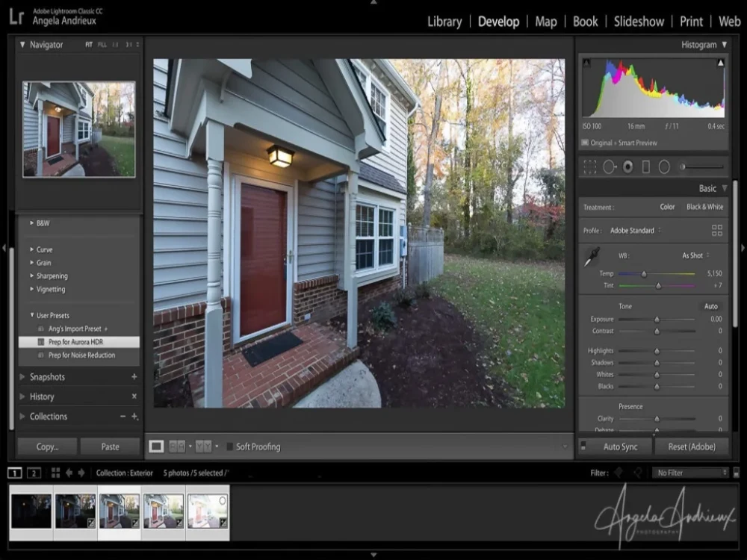Click the Reset (Adobe) button
The height and width of the screenshot is (560, 747).
(x=692, y=447)
